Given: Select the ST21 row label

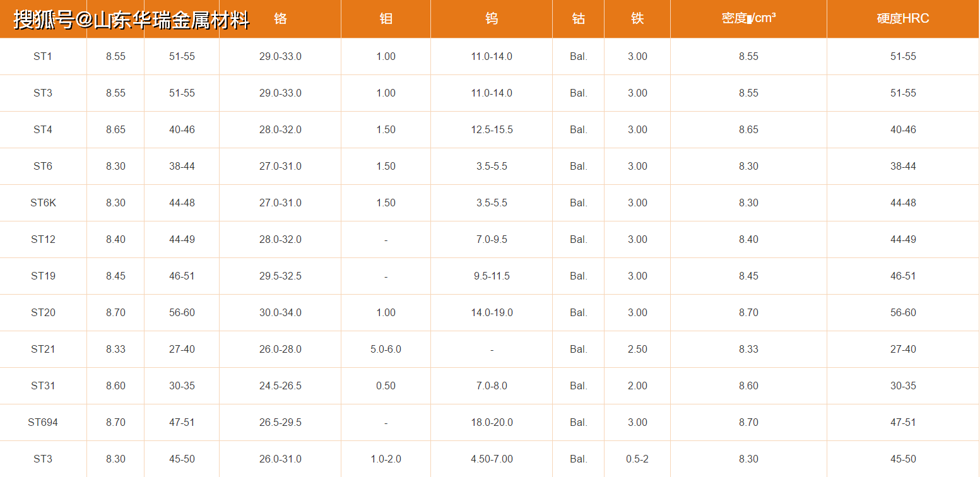Looking at the screenshot, I should pos(43,349).
